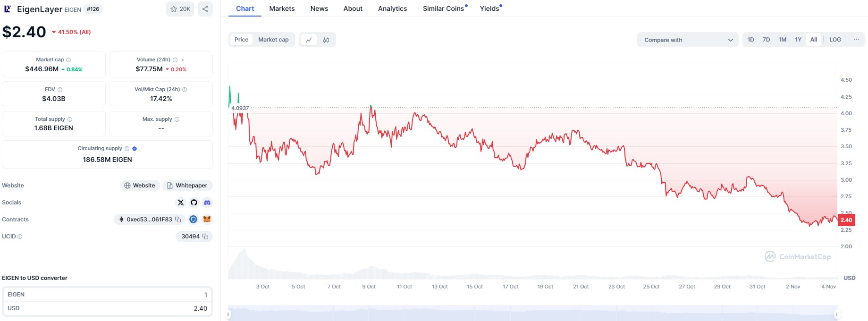The width and height of the screenshot is (868, 321).
Task: Toggle LOG scale on chart
Action: point(835,40)
